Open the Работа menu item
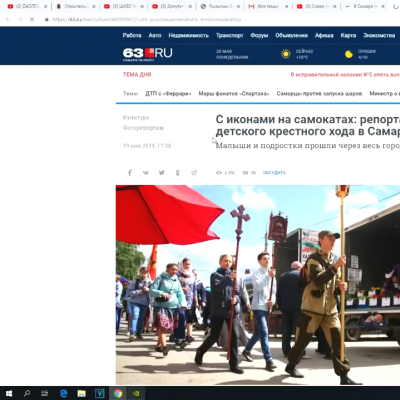 pyautogui.click(x=132, y=35)
